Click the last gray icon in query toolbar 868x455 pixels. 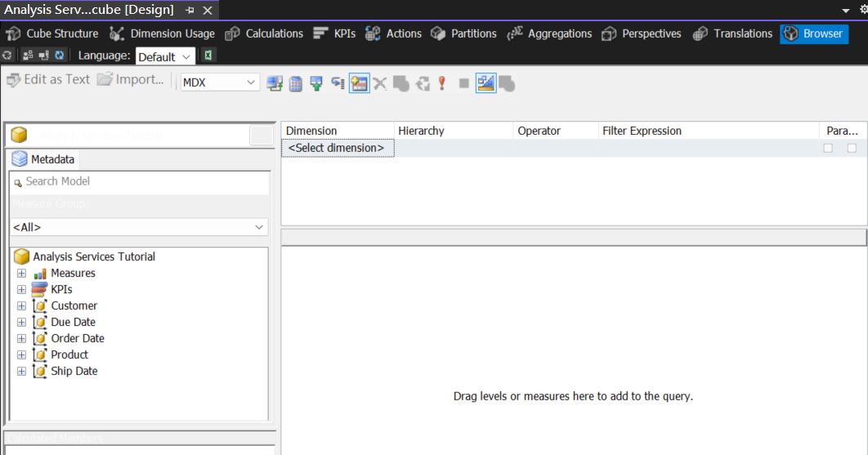507,83
